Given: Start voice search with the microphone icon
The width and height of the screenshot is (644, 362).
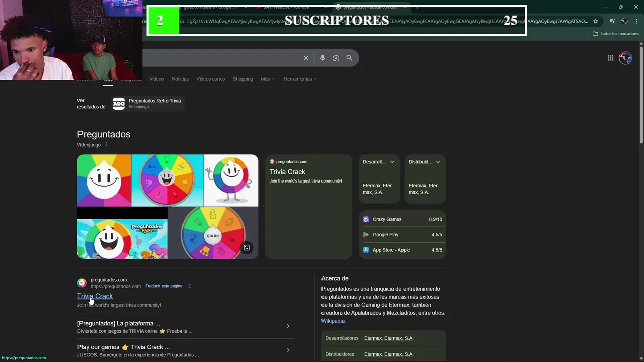Looking at the screenshot, I should 323,58.
